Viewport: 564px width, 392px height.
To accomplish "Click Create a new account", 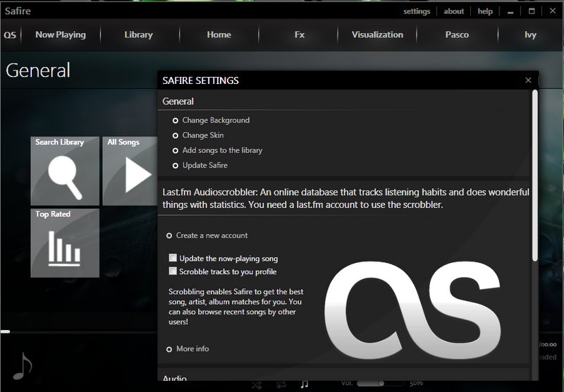I will click(x=207, y=235).
